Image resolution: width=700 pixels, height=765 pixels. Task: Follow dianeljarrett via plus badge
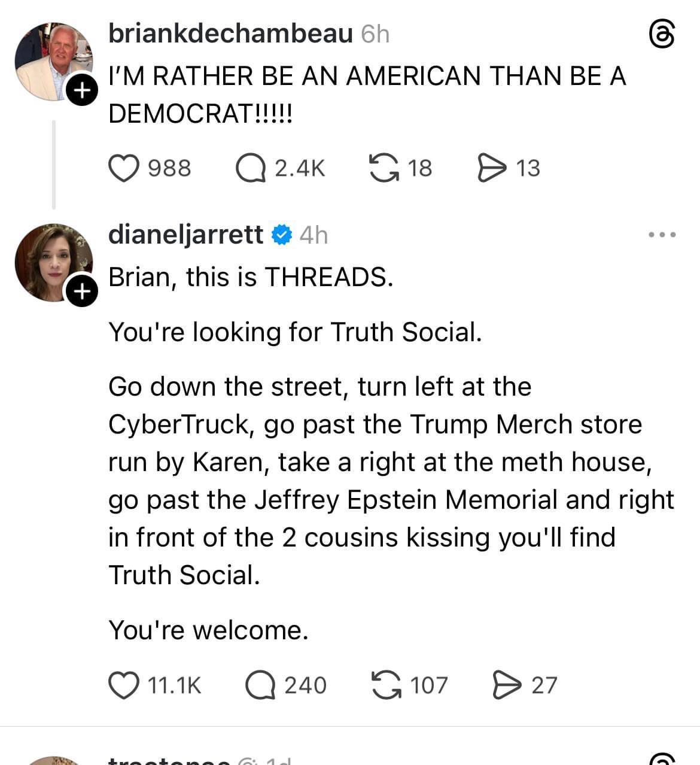click(81, 292)
